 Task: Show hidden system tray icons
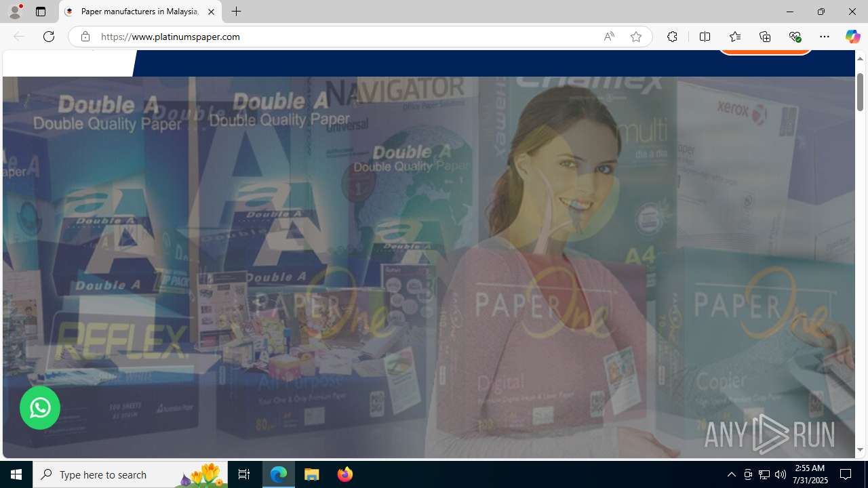(x=731, y=474)
